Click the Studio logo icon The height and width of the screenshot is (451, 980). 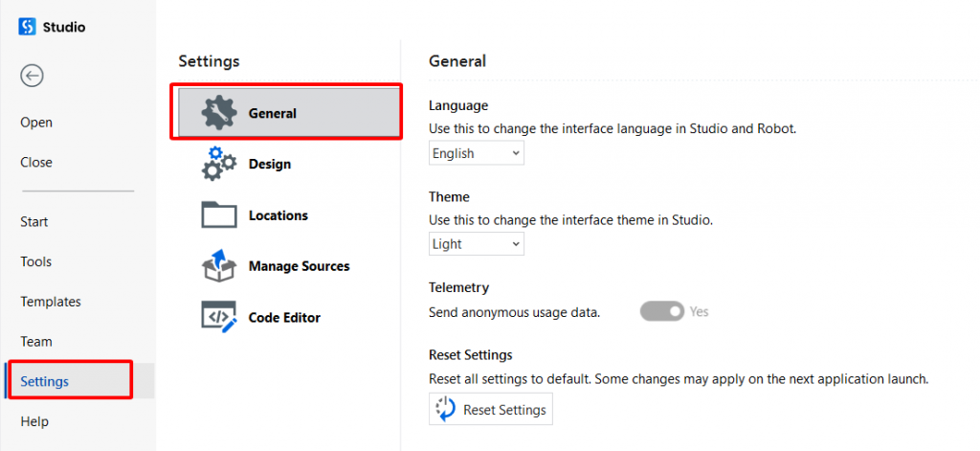click(x=27, y=27)
